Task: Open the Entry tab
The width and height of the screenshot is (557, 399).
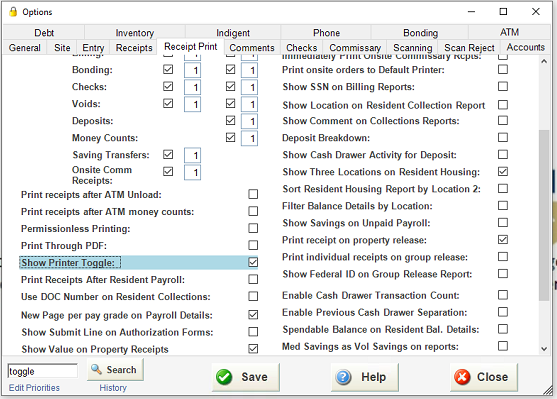Action: pyautogui.click(x=93, y=48)
